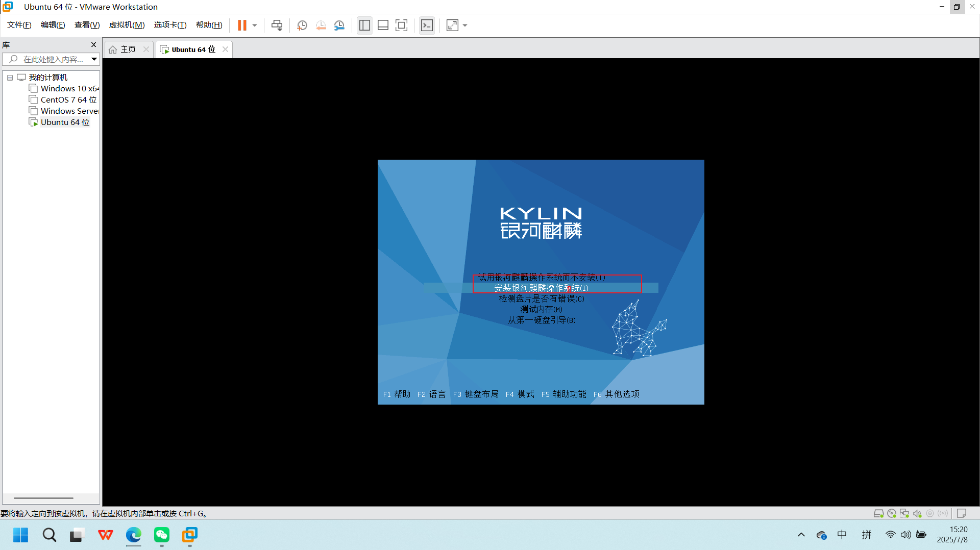Click the greyed wireless/Bluetooth device status icon
The height and width of the screenshot is (550, 980).
[943, 514]
